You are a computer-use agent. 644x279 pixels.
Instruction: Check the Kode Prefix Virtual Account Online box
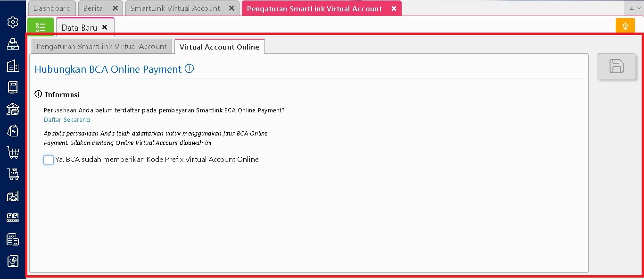pyautogui.click(x=49, y=160)
